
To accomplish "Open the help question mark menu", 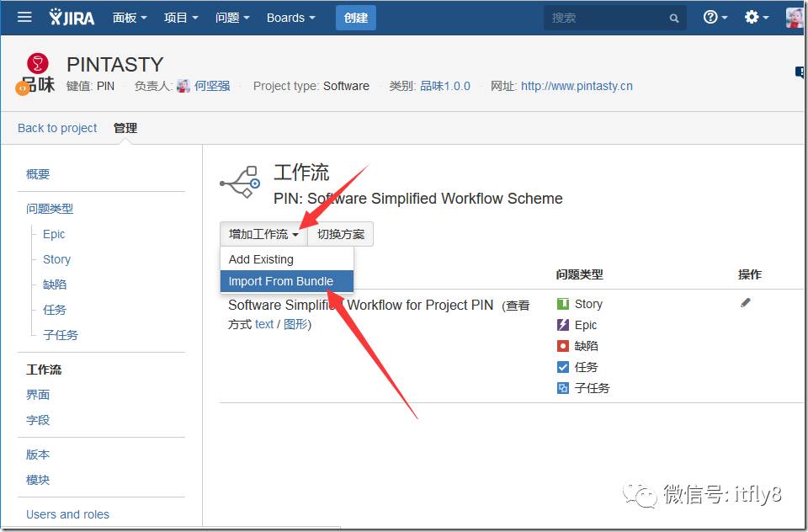I will tap(715, 17).
